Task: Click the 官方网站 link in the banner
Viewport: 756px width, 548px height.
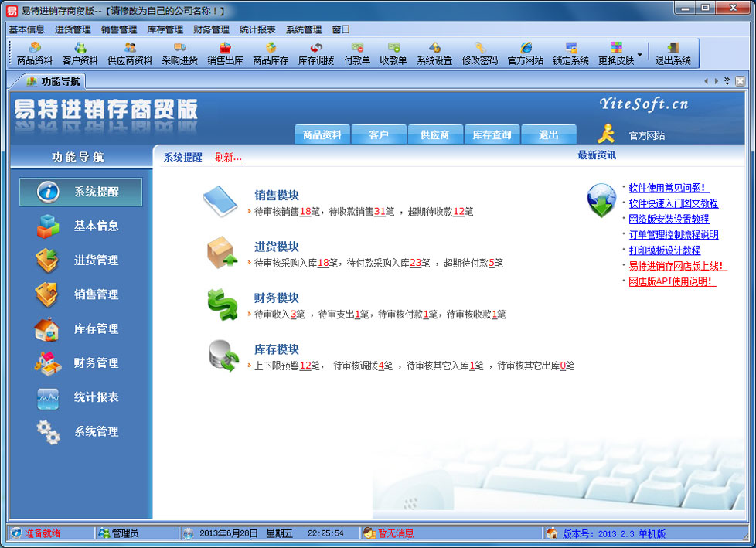Action: [x=646, y=135]
